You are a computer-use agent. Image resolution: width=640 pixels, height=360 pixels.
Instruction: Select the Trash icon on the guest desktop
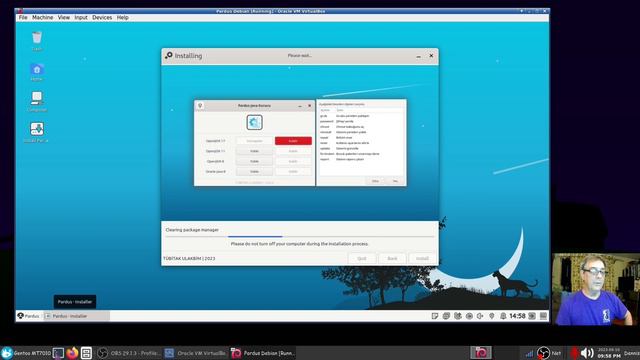[37, 41]
